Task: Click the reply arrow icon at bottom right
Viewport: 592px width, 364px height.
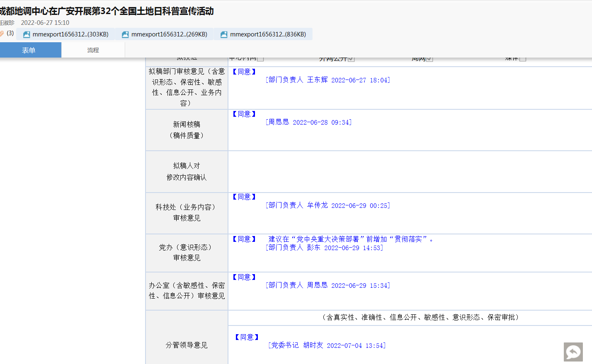Action: click(x=573, y=352)
